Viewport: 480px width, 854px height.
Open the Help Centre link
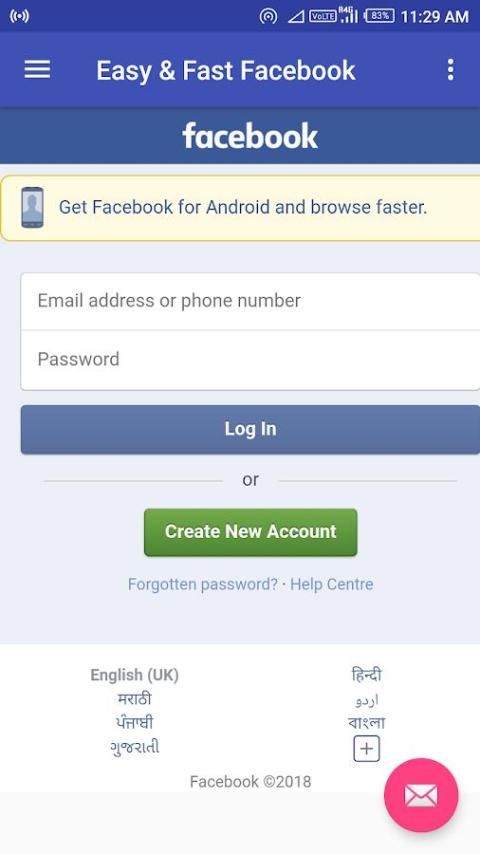click(332, 584)
